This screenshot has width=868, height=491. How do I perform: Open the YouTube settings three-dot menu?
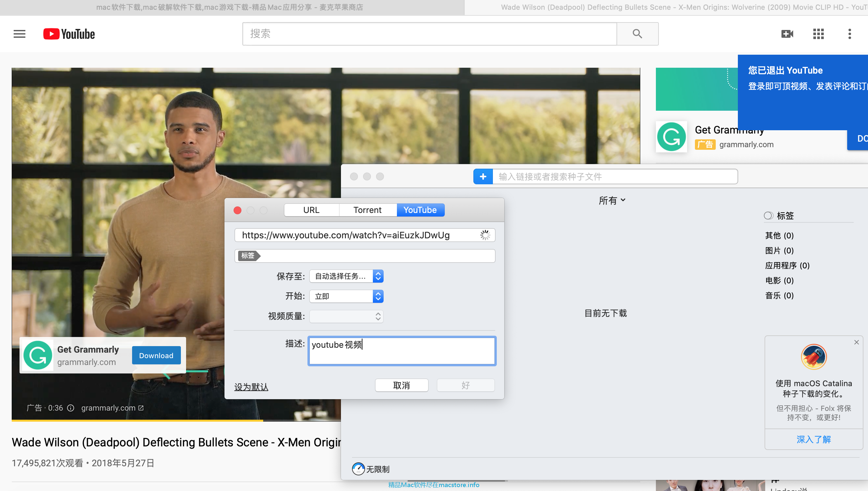(849, 34)
